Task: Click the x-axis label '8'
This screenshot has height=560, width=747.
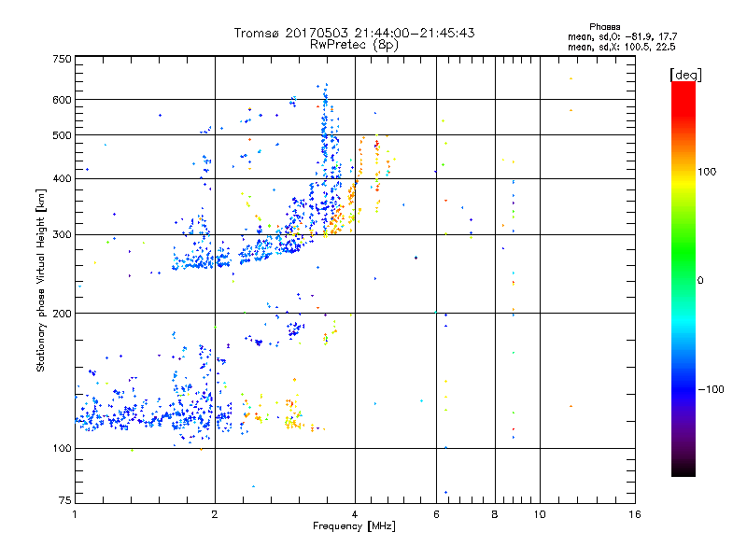Action: tap(495, 514)
